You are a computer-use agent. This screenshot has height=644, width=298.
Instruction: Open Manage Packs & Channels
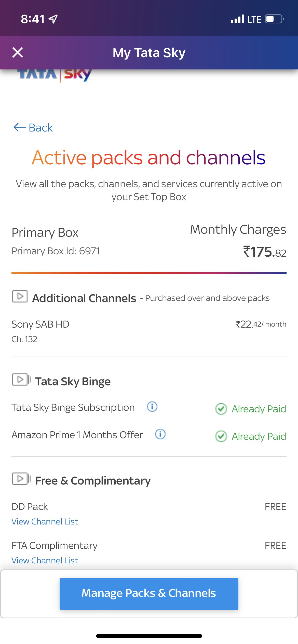(149, 594)
